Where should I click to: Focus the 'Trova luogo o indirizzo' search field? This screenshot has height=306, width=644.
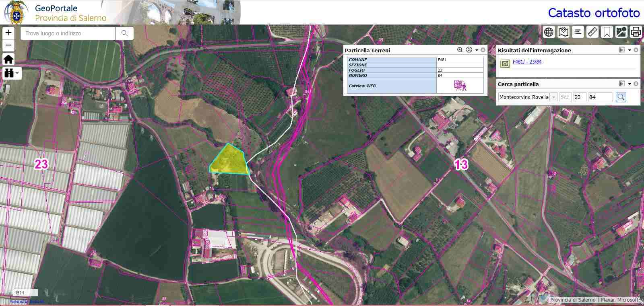pos(68,33)
